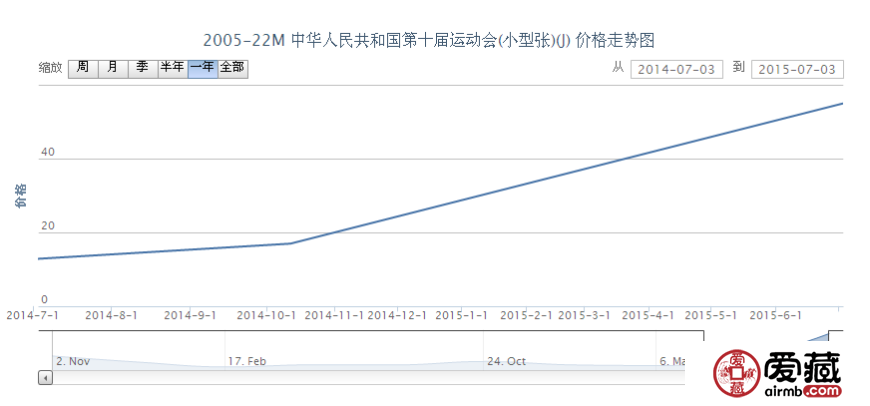Click the 缩放 zoom label
This screenshot has height=406, width=870.
[50, 69]
